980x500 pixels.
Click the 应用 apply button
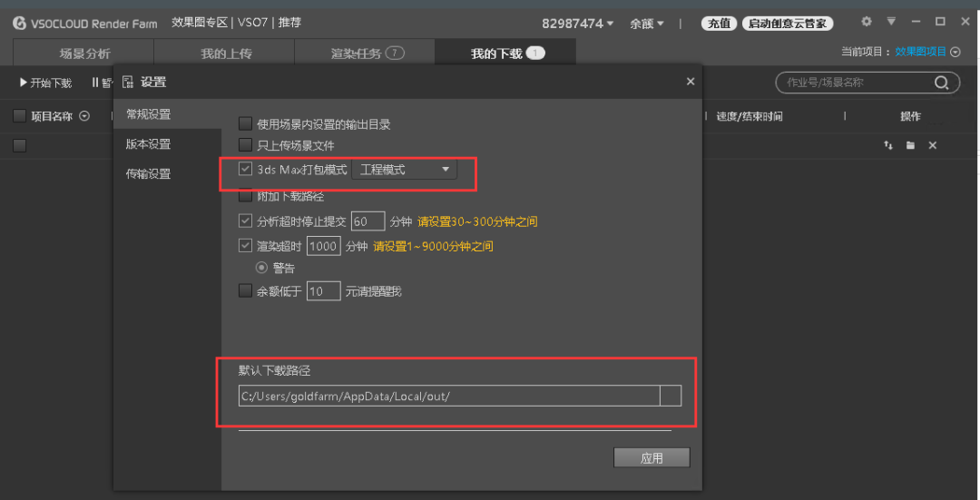tap(652, 458)
